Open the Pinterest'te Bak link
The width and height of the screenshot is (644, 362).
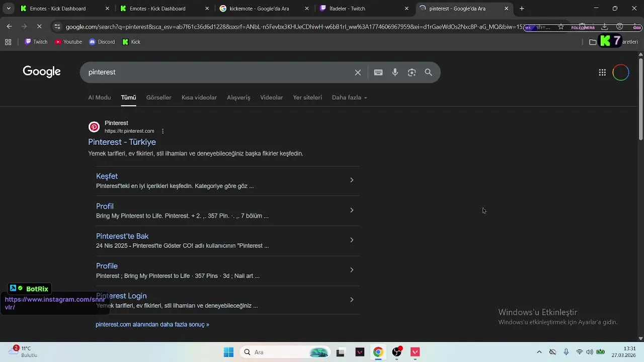pyautogui.click(x=122, y=236)
